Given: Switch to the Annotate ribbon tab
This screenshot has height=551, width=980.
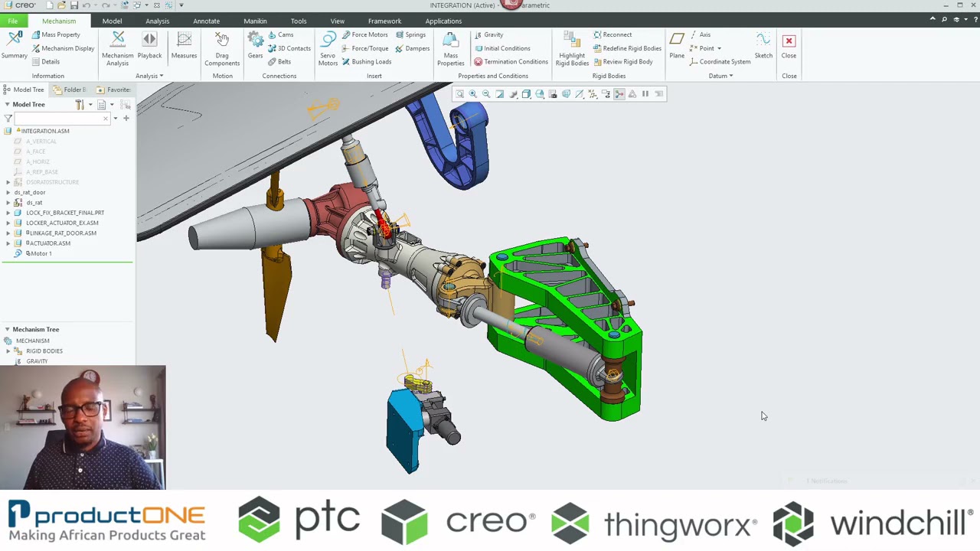Looking at the screenshot, I should click(x=206, y=21).
